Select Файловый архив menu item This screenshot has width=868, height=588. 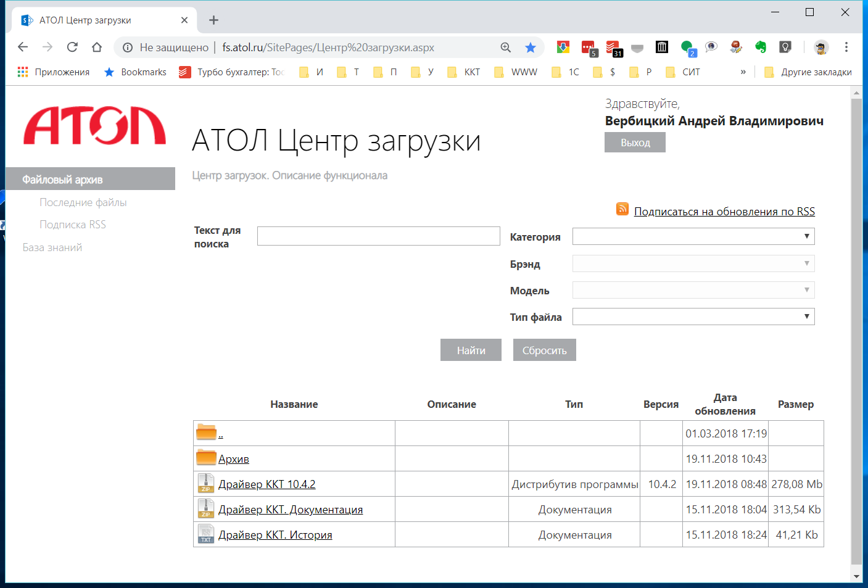pyautogui.click(x=90, y=179)
